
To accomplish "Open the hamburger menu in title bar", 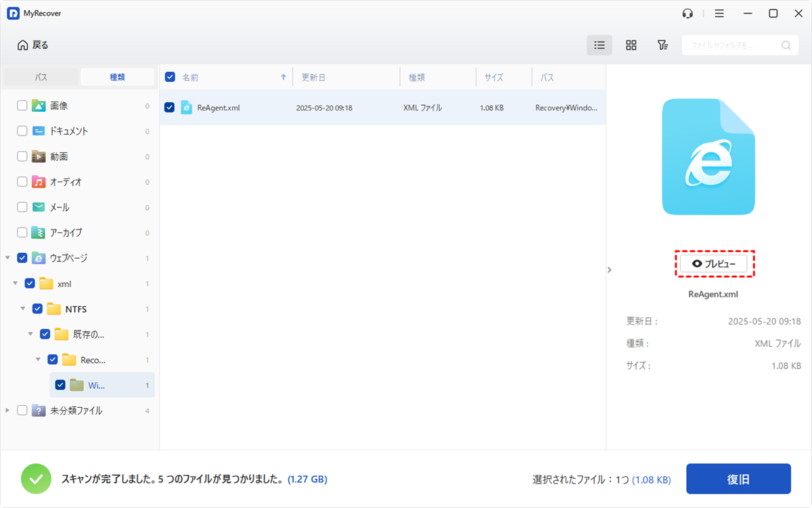I will [x=719, y=14].
